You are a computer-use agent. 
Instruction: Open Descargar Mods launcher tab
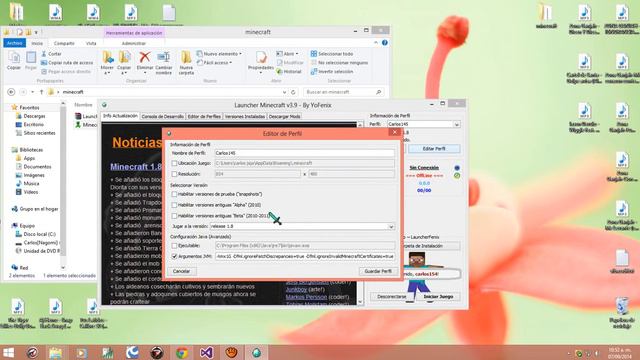[284, 116]
